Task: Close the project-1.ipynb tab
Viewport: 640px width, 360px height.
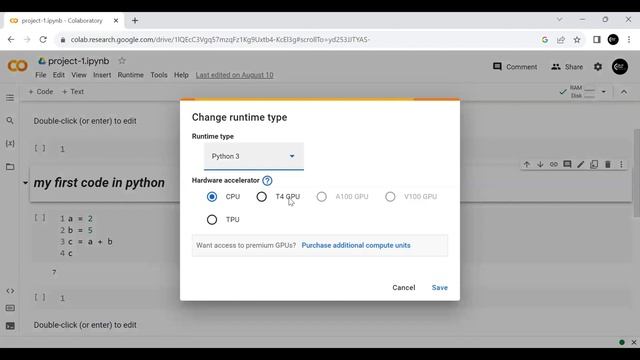Action: [116, 20]
